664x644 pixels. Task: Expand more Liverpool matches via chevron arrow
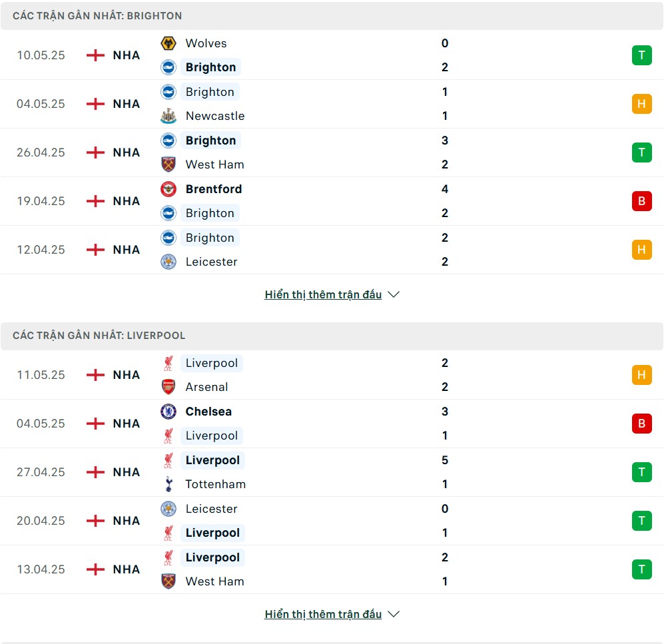click(x=394, y=614)
